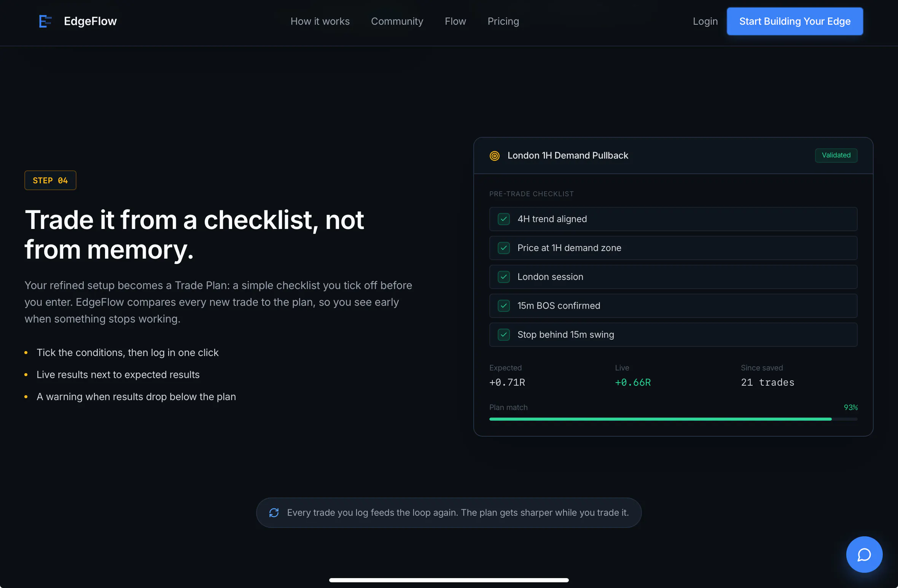
Task: Click the Plan match progress bar
Action: (x=673, y=419)
